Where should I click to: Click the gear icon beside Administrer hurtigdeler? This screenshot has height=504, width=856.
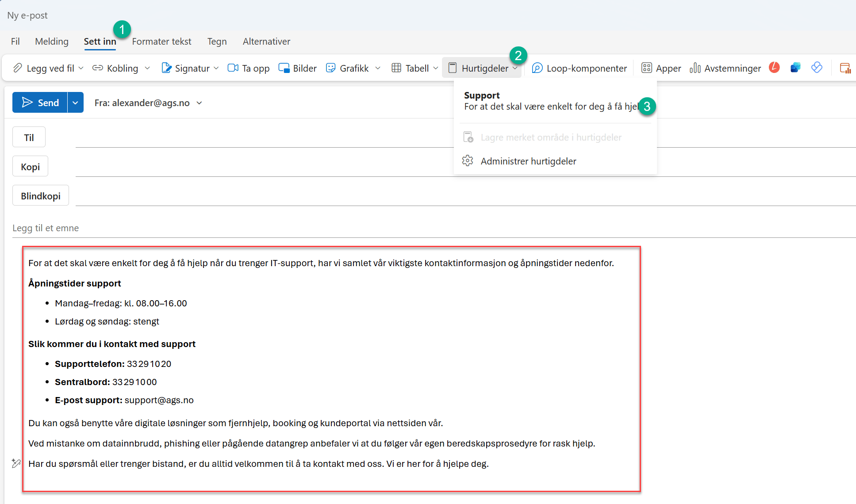click(468, 161)
